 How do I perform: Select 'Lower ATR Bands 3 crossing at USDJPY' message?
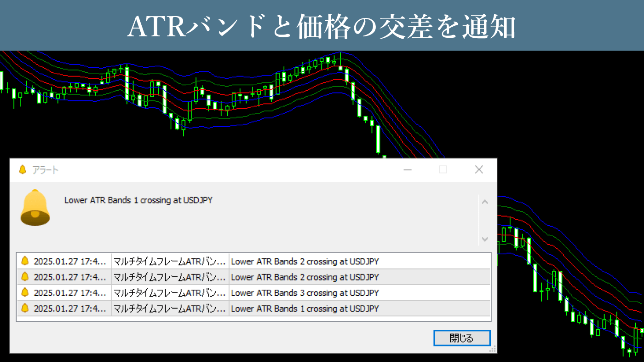click(305, 293)
